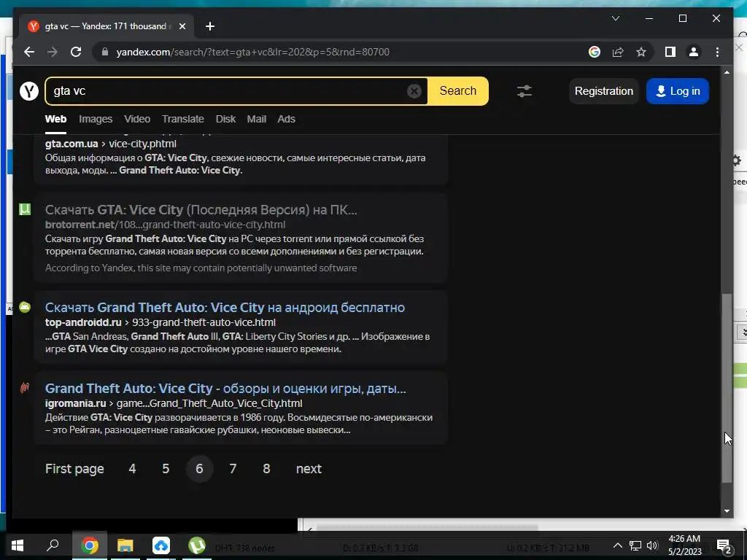Open Windows Start menu
Image resolution: width=747 pixels, height=560 pixels.
18,545
